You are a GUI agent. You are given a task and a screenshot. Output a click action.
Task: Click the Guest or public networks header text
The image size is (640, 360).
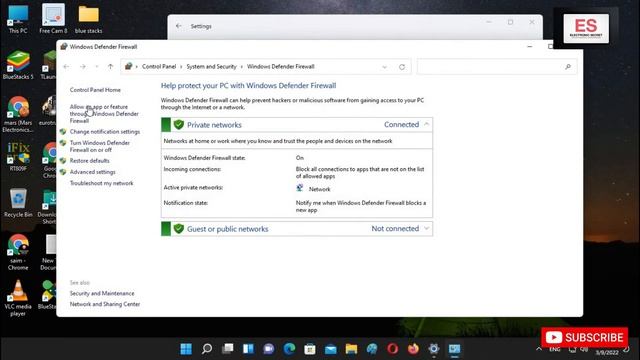228,229
